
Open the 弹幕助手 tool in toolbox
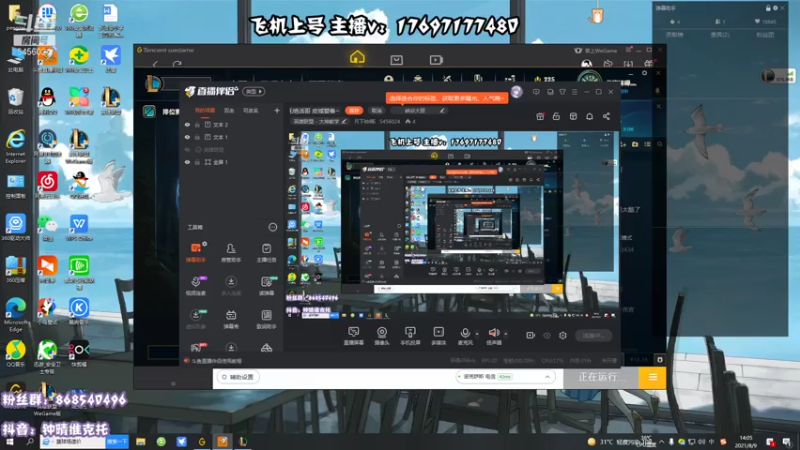(196, 252)
